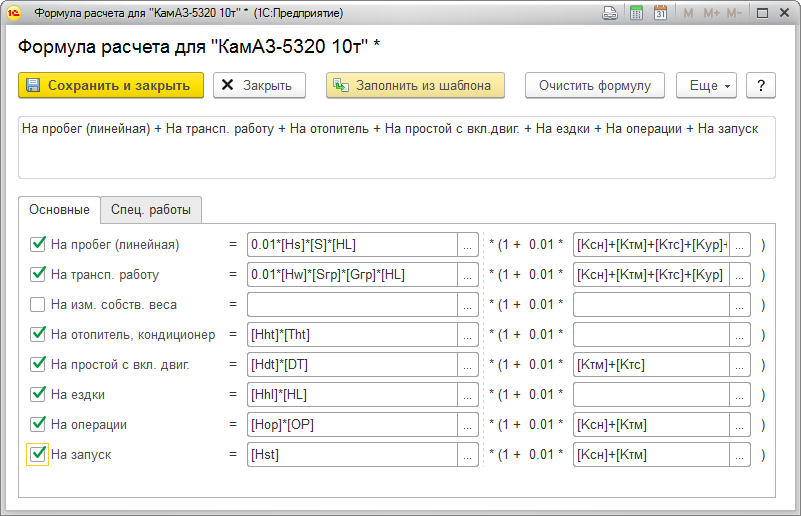This screenshot has width=801, height=516.
Task: Click the [Hop]*[OP] formula field
Action: click(x=352, y=424)
